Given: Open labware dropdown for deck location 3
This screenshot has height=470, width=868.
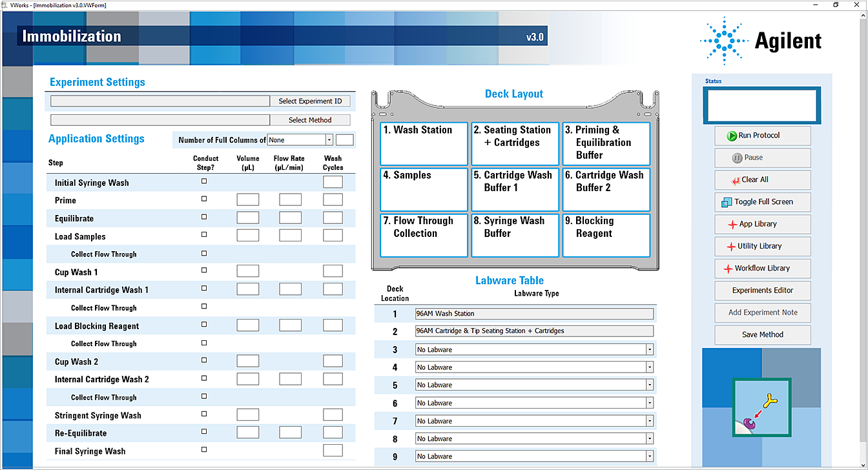Looking at the screenshot, I should [650, 349].
